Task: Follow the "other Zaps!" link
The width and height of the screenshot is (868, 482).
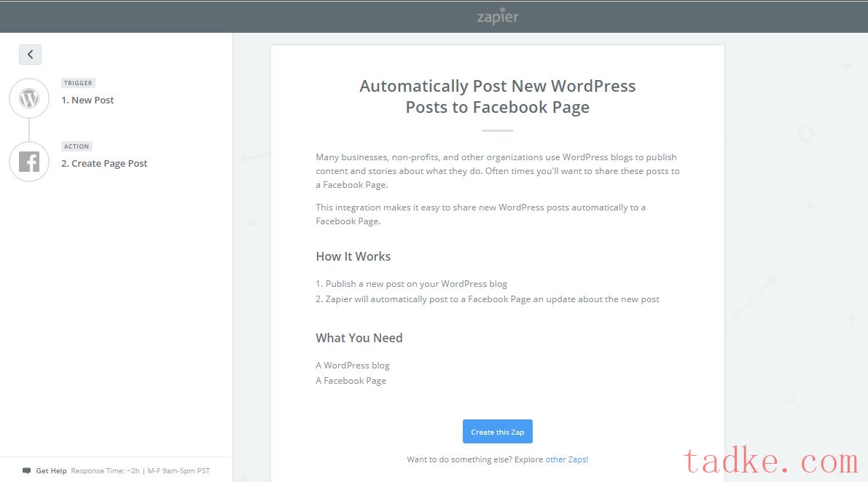Action: pos(566,459)
